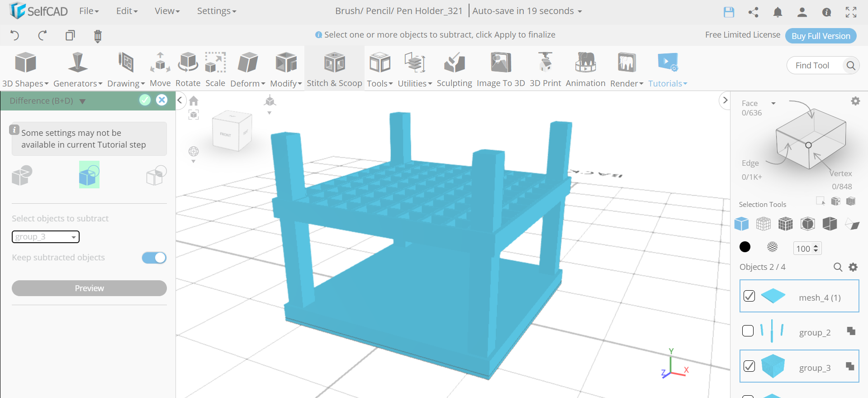Uncheck the group_3 checkbox
The image size is (868, 398).
tap(749, 366)
